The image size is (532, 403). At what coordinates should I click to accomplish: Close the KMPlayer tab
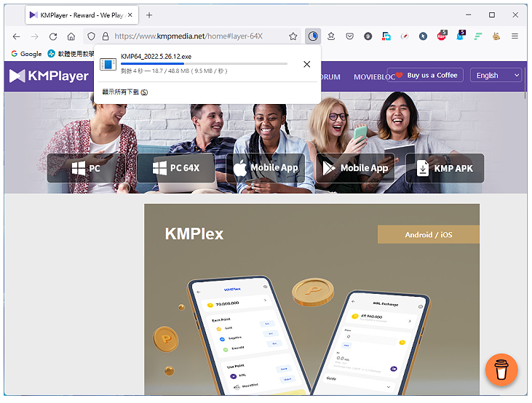(130, 15)
